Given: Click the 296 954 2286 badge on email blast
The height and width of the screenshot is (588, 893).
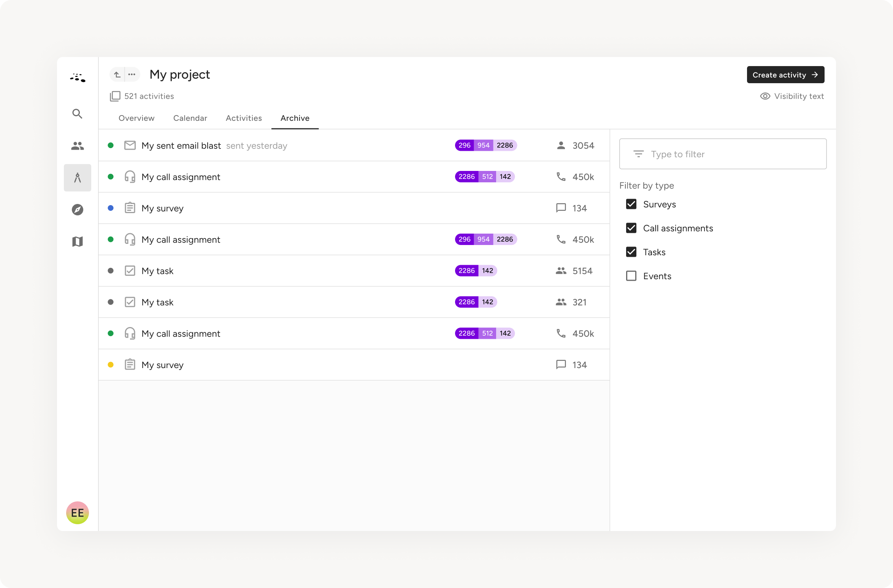Looking at the screenshot, I should pyautogui.click(x=486, y=145).
